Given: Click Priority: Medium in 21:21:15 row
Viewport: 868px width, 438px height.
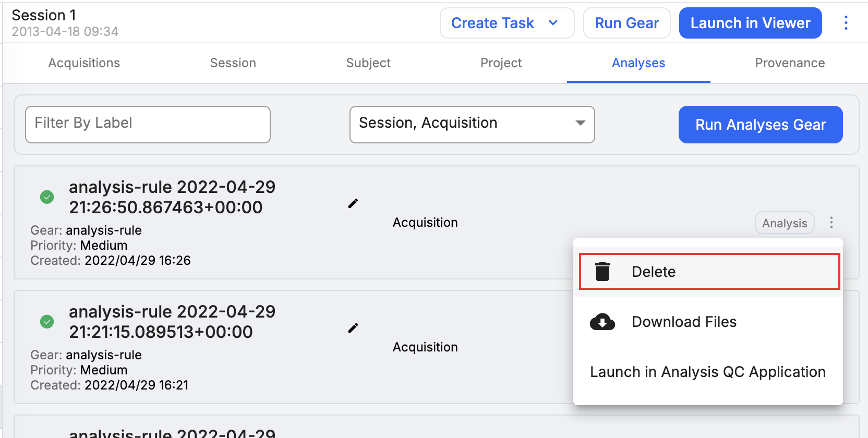Looking at the screenshot, I should pyautogui.click(x=79, y=370).
